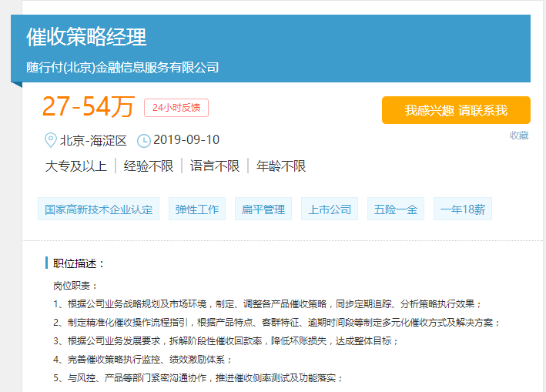The width and height of the screenshot is (546, 392).
Task: Open the 随行付(北京)金融信息服务有限公司 company link
Action: point(122,67)
